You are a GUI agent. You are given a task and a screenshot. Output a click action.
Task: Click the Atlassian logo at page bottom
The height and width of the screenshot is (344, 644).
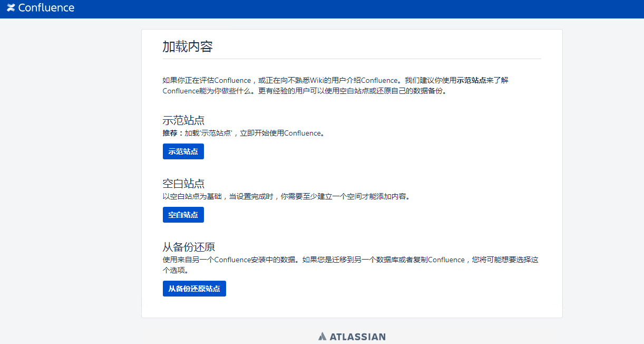pos(323,336)
